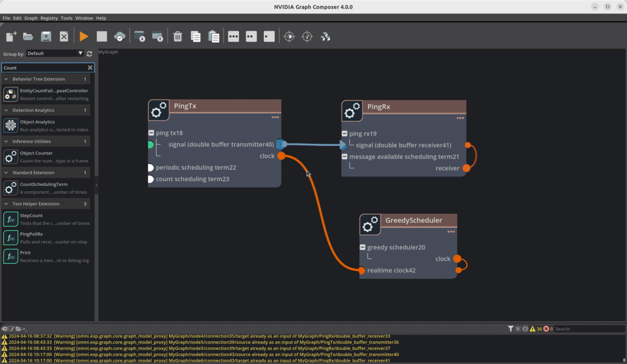Open the three-dot menu on PingTx node
This screenshot has height=364, width=627.
275,117
